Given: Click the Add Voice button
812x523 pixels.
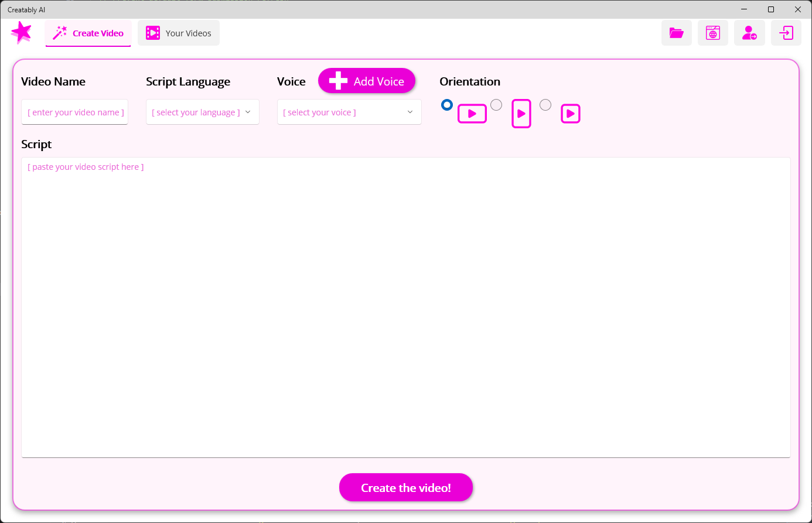Looking at the screenshot, I should click(367, 81).
